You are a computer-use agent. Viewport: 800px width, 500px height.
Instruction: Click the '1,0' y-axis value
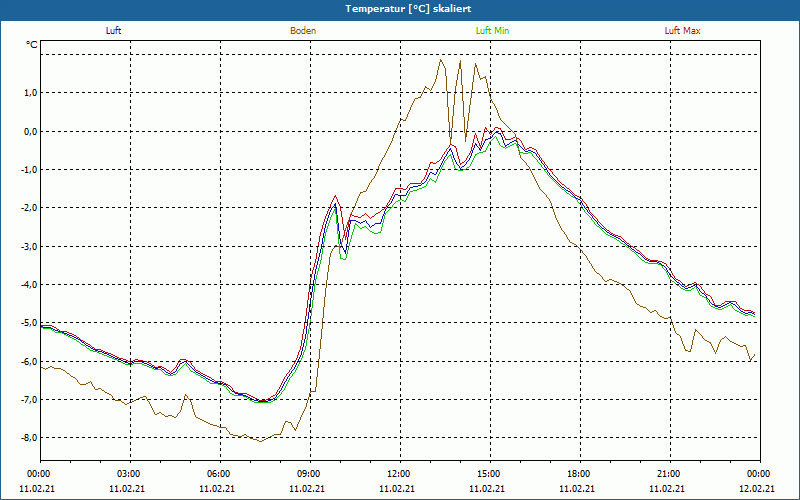click(30, 93)
